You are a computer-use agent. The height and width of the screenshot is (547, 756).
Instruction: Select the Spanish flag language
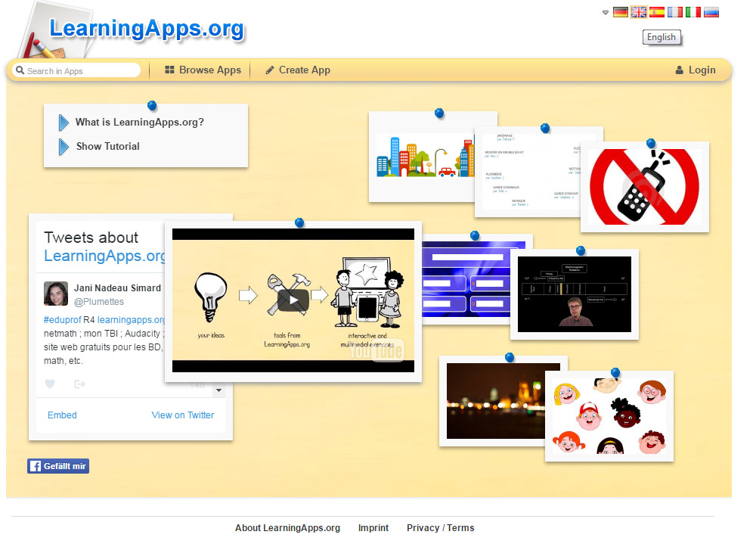[657, 12]
